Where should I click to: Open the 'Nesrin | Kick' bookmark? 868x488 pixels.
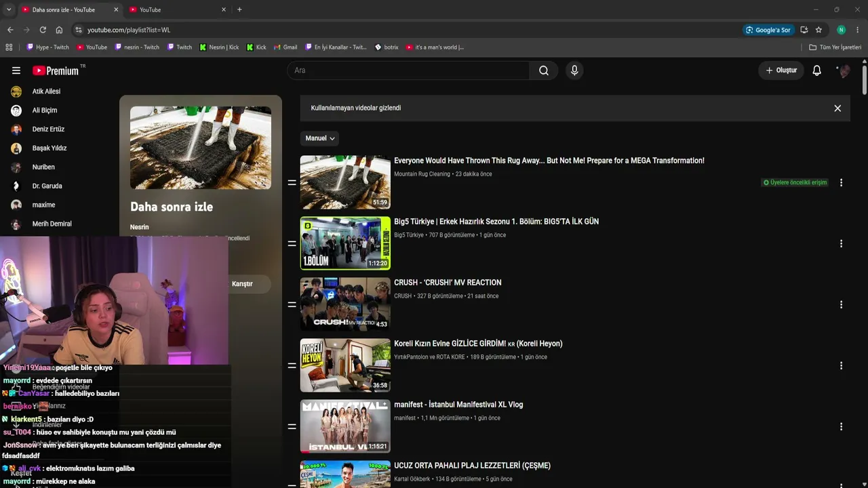pyautogui.click(x=219, y=47)
